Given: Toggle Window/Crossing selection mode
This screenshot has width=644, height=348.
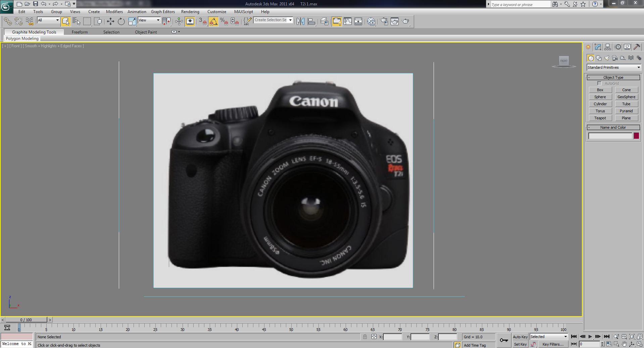Looking at the screenshot, I should click(98, 21).
